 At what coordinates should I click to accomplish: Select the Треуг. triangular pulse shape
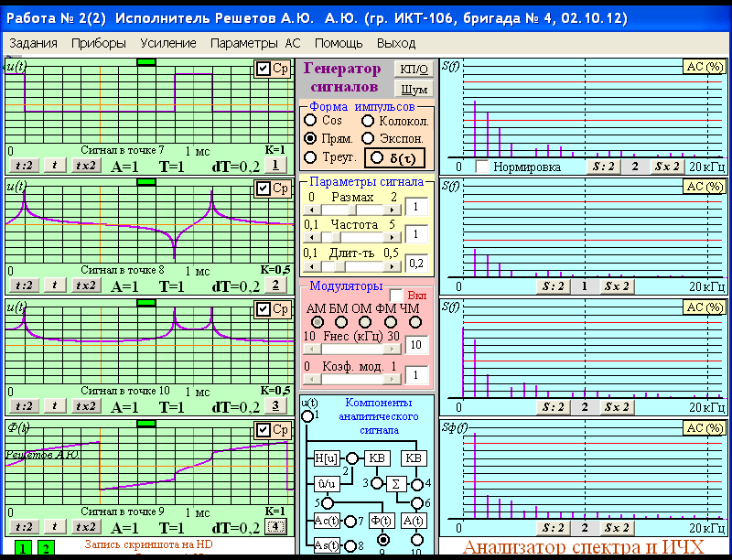(x=310, y=156)
